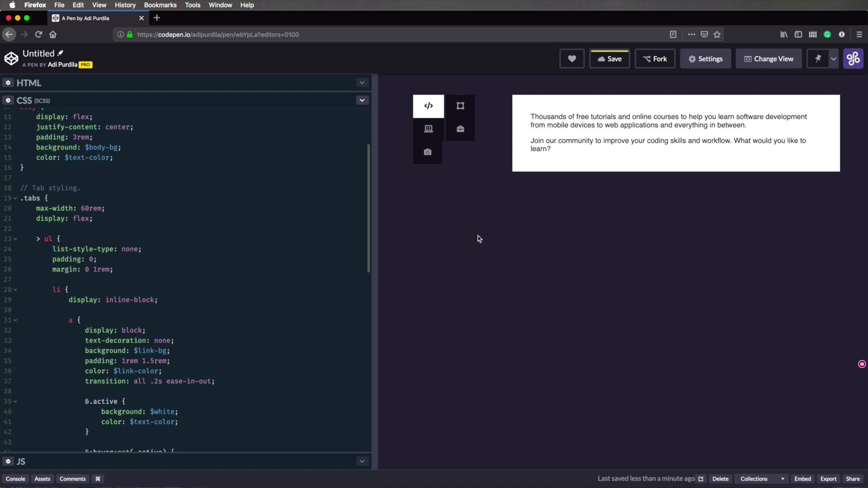
Task: Open the JS panel settings gear
Action: tap(8, 461)
